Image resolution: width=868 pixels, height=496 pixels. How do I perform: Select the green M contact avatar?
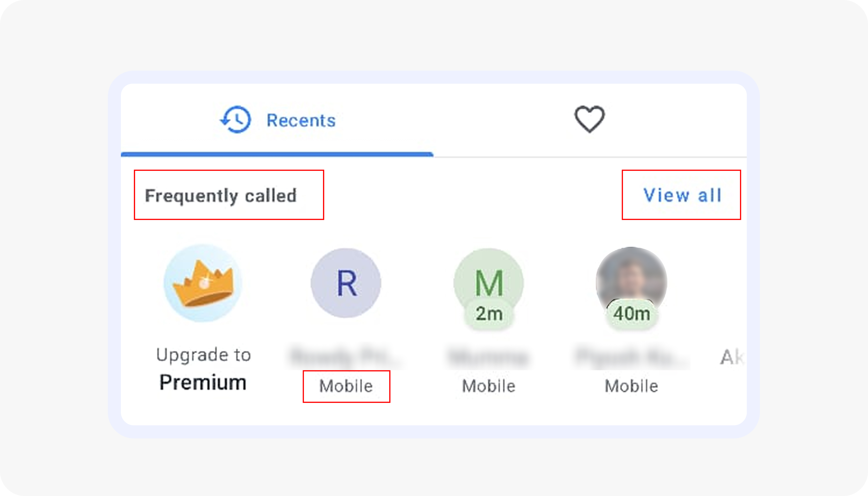[x=489, y=279]
